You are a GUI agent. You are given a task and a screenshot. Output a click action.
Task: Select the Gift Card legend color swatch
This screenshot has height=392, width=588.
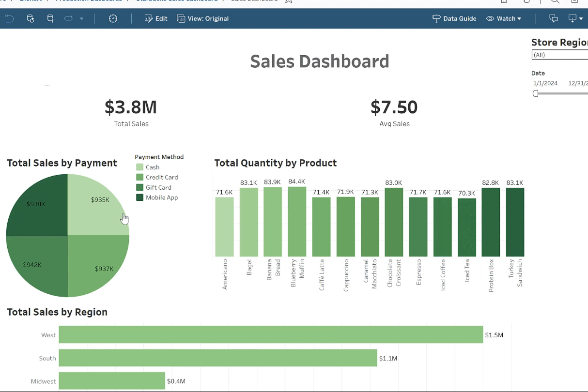click(139, 187)
